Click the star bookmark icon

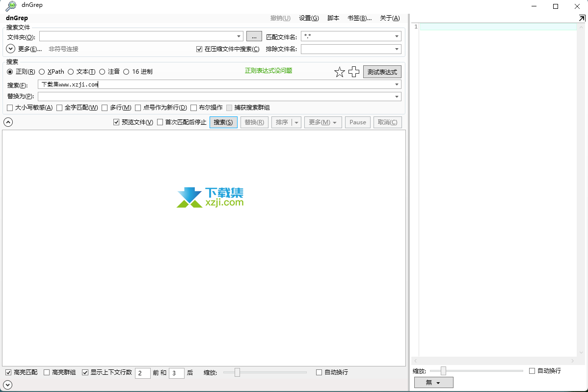pyautogui.click(x=339, y=72)
